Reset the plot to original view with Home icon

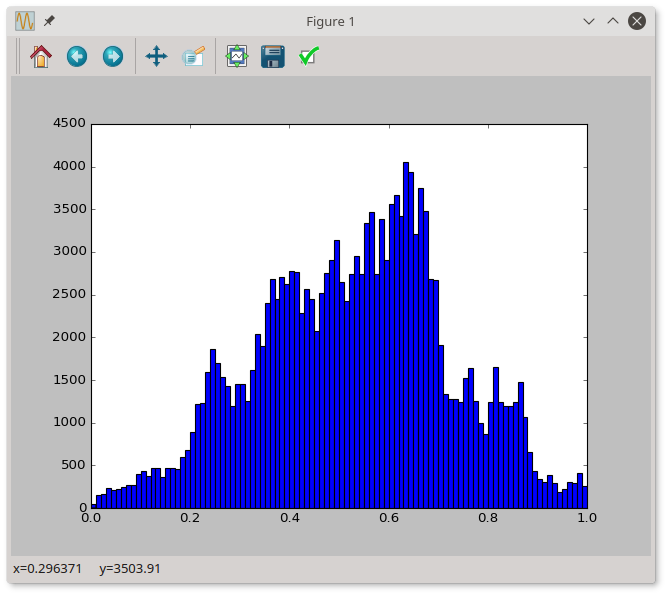[x=41, y=56]
